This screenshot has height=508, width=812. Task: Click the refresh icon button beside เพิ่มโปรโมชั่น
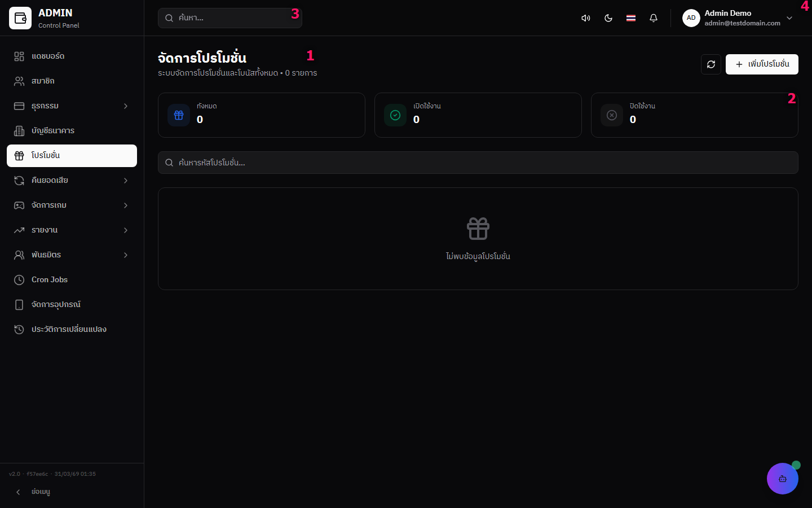711,64
